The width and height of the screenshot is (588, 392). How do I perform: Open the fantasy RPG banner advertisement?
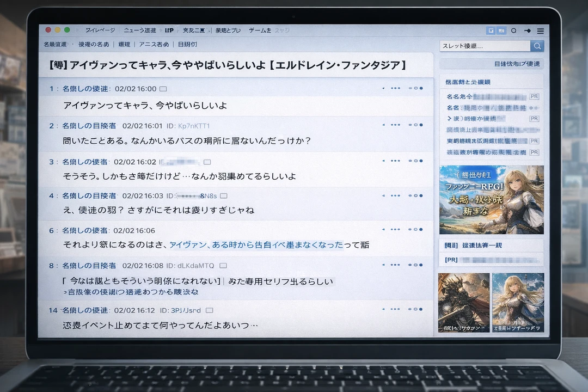(491, 200)
